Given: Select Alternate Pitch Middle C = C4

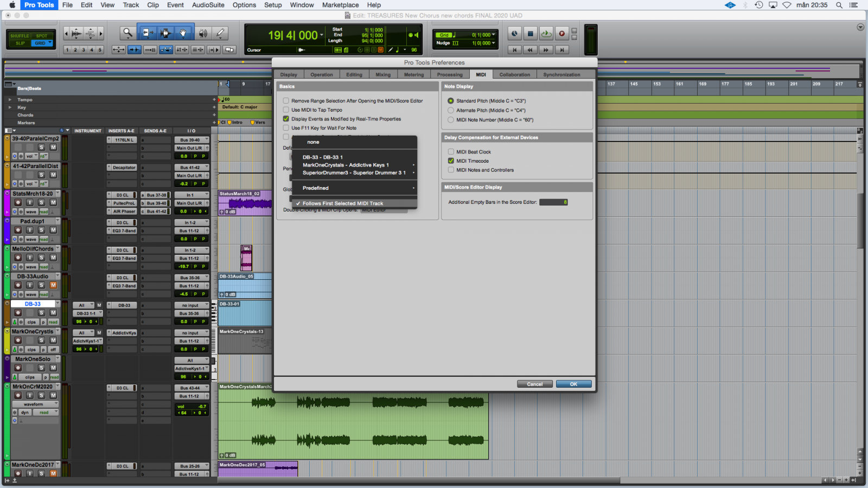Looking at the screenshot, I should pos(451,110).
